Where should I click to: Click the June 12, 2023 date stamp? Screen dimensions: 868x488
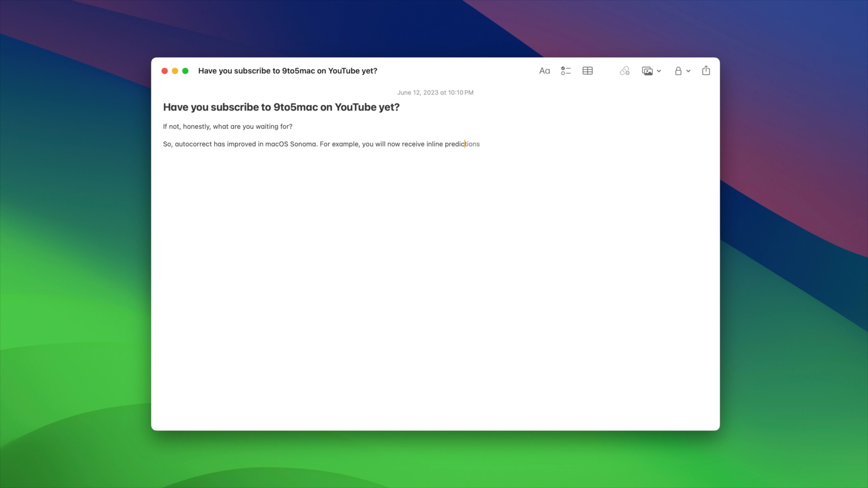(x=435, y=93)
